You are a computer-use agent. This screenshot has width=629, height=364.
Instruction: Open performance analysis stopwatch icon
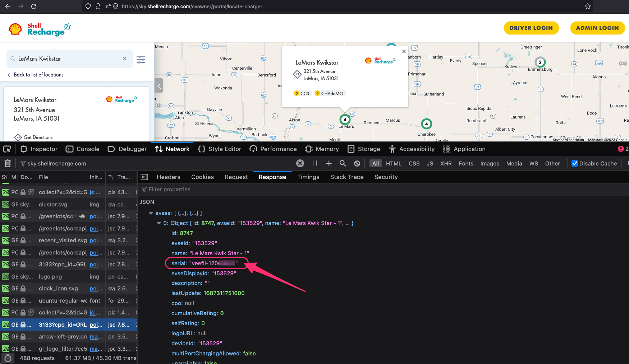(8, 358)
